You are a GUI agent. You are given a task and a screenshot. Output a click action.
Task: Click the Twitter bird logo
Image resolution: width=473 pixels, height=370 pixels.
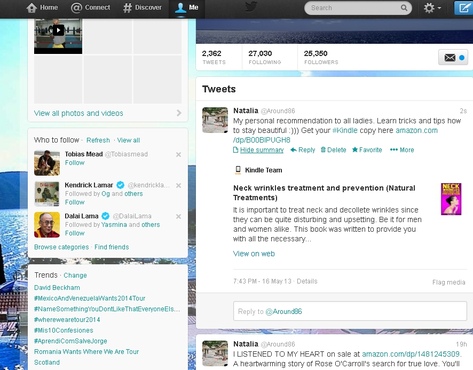(251, 7)
